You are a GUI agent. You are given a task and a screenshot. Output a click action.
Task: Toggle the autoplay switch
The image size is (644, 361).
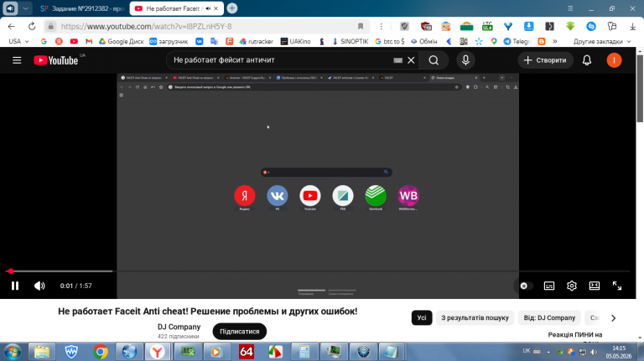pyautogui.click(x=526, y=286)
